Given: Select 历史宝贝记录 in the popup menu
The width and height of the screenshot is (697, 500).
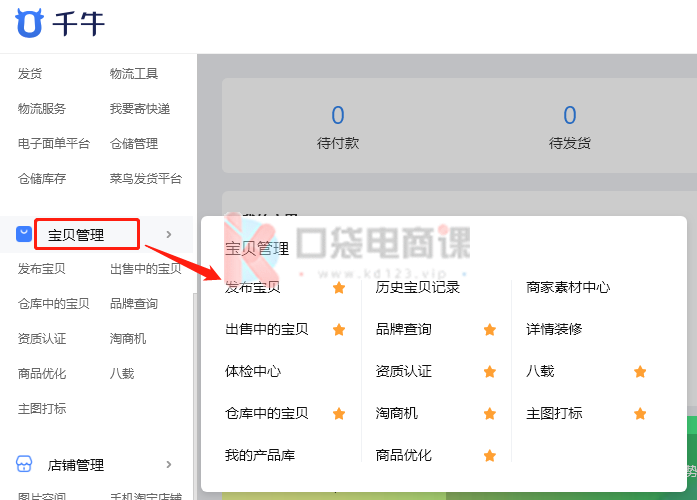Looking at the screenshot, I should 417,288.
